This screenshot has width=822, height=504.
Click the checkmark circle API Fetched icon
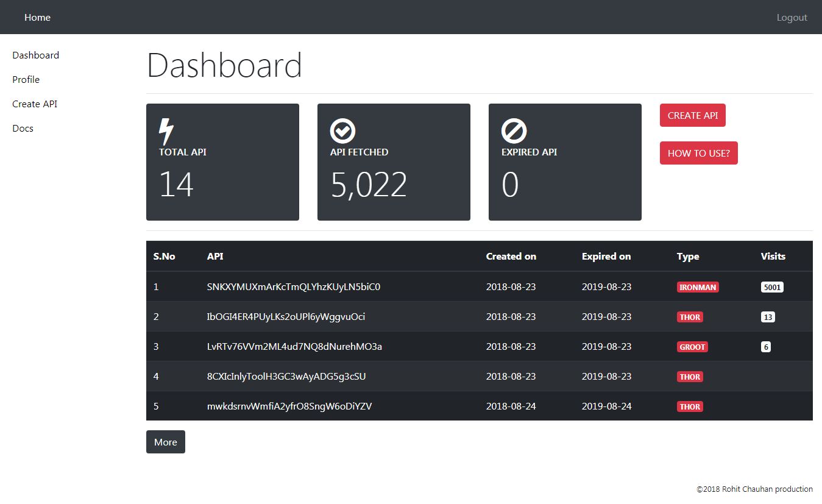342,131
